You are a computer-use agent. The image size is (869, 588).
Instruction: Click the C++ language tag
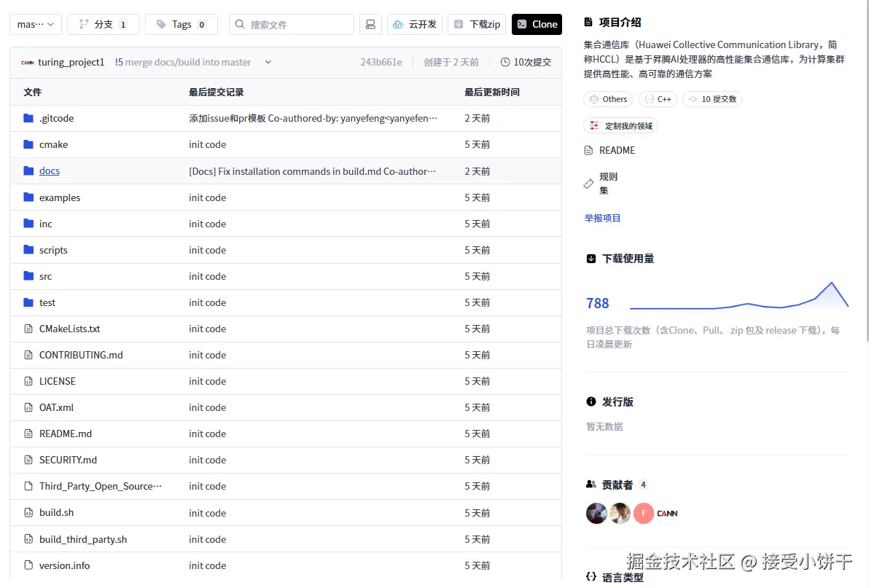click(x=658, y=99)
